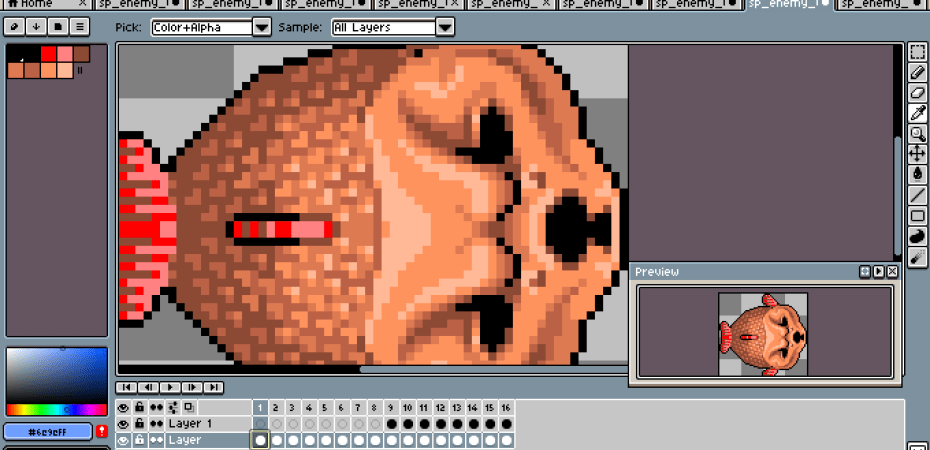Select the Pencil tool

click(x=917, y=73)
